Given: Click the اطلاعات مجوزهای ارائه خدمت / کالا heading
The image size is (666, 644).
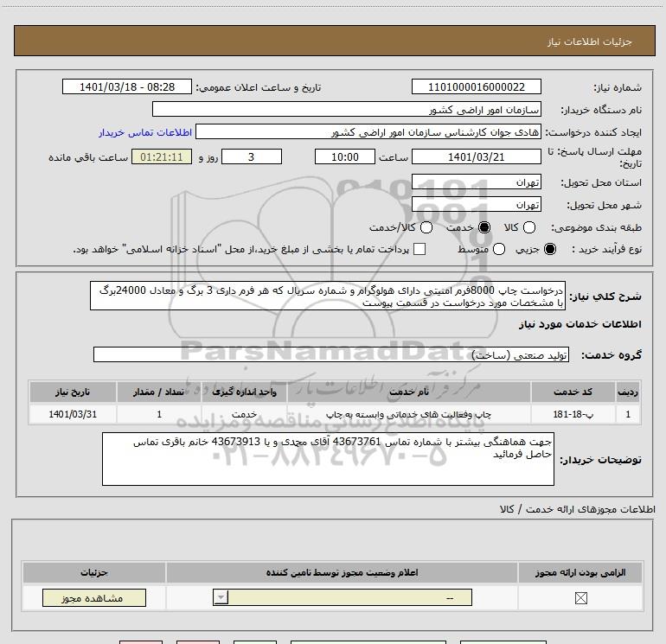Looking at the screenshot, I should click(x=578, y=509).
